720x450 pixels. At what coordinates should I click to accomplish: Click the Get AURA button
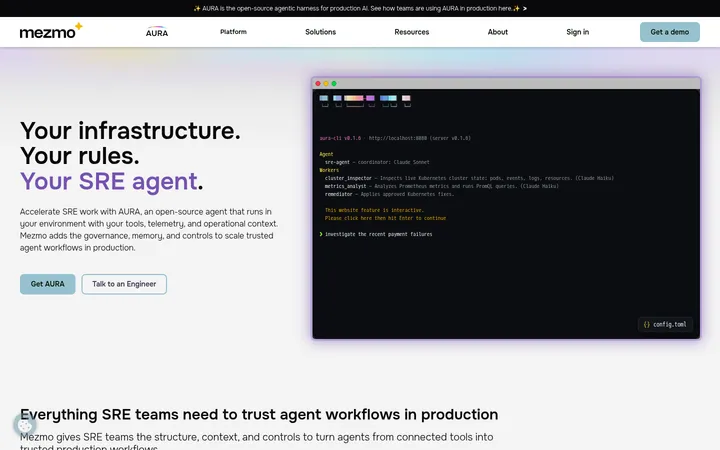click(x=47, y=284)
